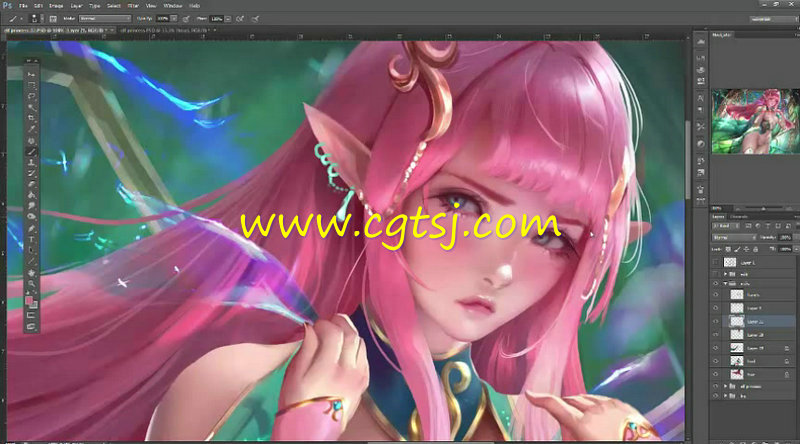The width and height of the screenshot is (800, 444).
Task: Toggle the Brush panel icon in options bar
Action: click(x=53, y=19)
